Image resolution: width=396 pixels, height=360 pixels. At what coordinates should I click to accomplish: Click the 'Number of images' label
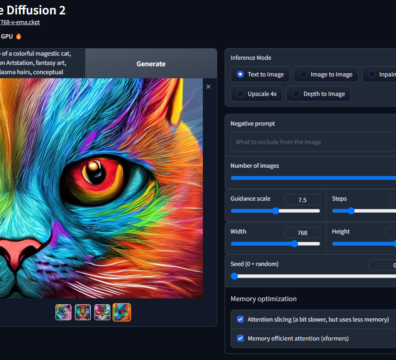(x=255, y=166)
